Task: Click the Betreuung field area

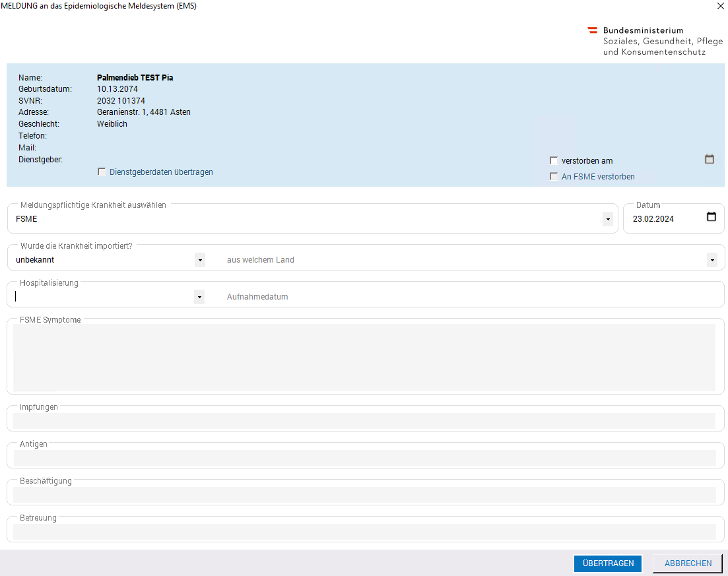Action: pos(364,532)
